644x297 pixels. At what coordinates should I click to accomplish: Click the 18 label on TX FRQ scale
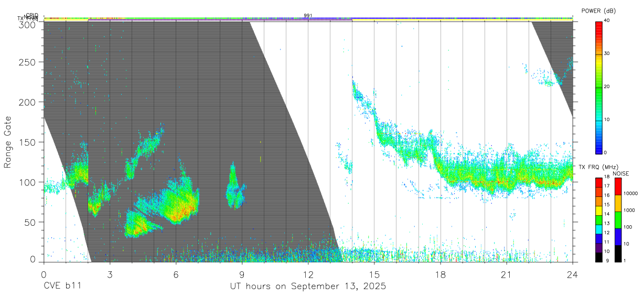(606, 177)
